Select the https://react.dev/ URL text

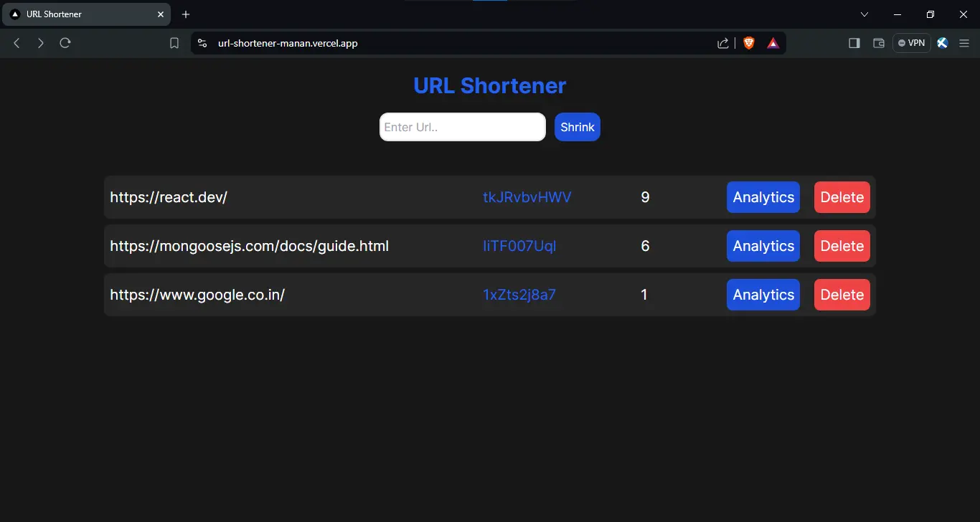(x=169, y=197)
